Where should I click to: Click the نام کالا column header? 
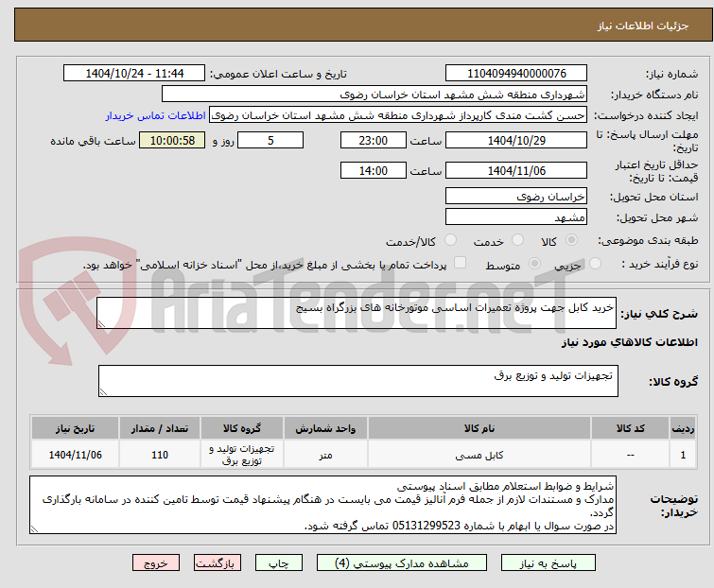pos(479,428)
